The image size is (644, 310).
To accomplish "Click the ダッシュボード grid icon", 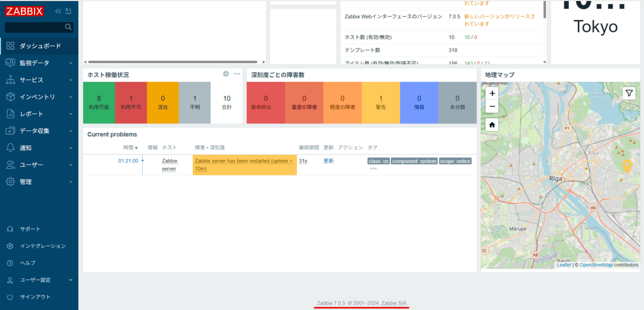I will (x=11, y=46).
